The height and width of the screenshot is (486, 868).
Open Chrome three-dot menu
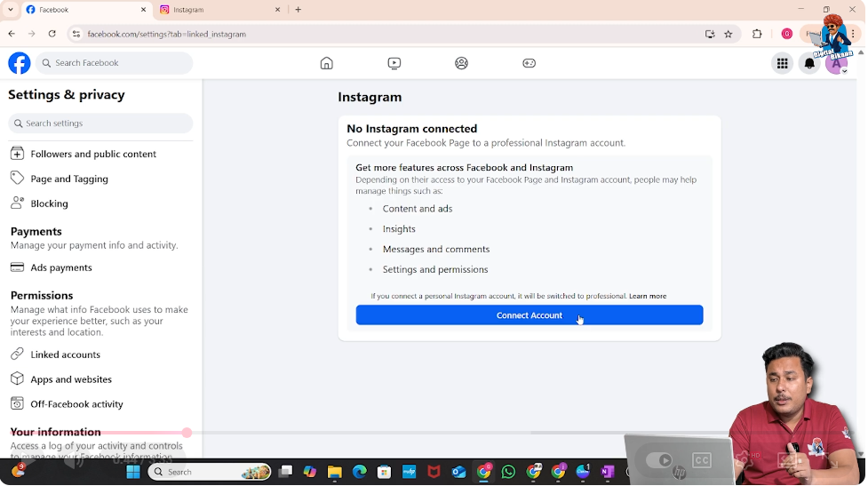853,34
